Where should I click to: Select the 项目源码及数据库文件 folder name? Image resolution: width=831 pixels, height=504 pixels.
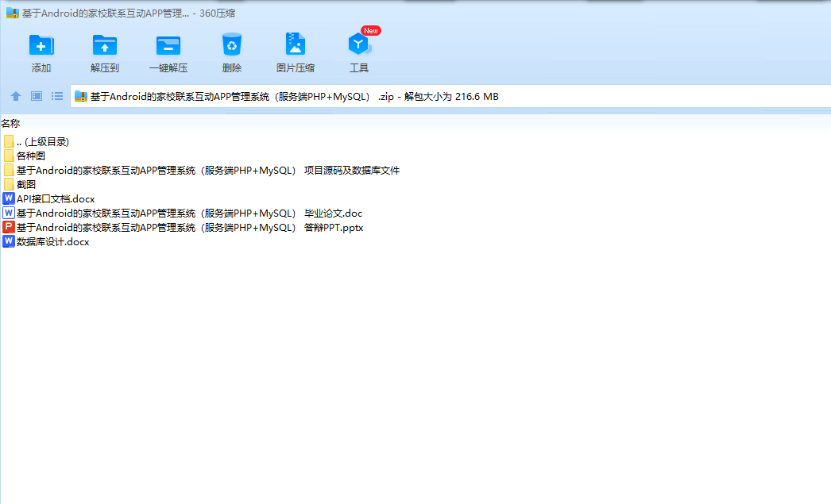[208, 171]
